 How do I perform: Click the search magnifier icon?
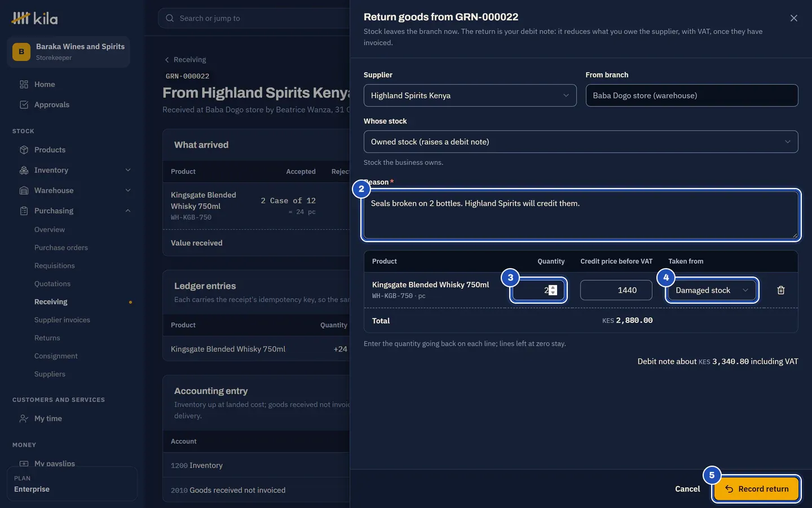pyautogui.click(x=170, y=18)
